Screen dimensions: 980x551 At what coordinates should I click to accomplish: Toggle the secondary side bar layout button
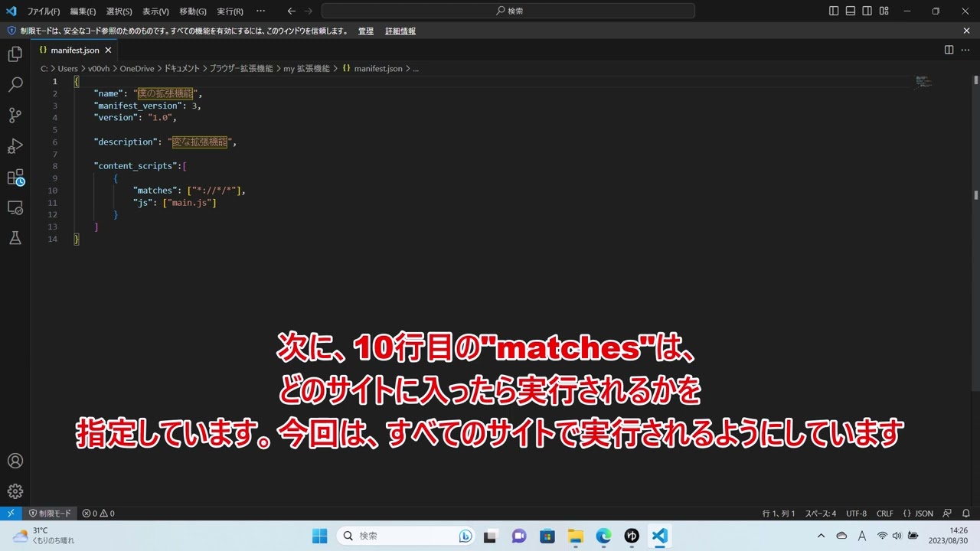coord(867,11)
